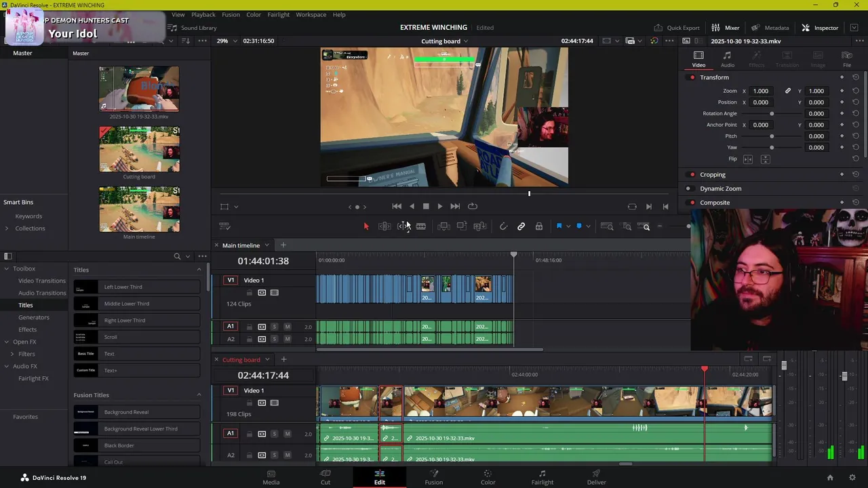Adjust the Yaw slider
This screenshot has height=488, width=868.
[x=772, y=147]
